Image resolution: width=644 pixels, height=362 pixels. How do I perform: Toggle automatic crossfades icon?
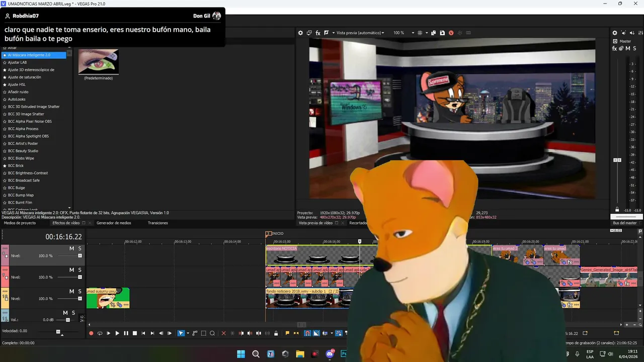pos(316,333)
